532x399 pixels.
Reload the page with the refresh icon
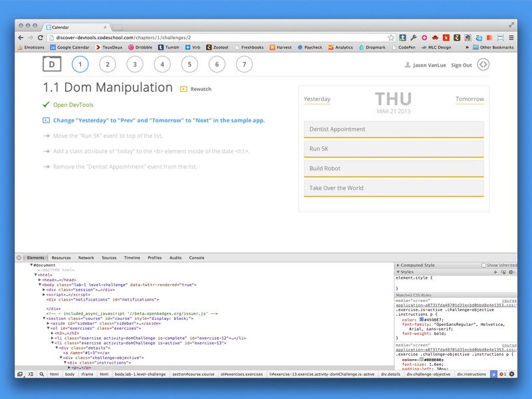point(41,38)
